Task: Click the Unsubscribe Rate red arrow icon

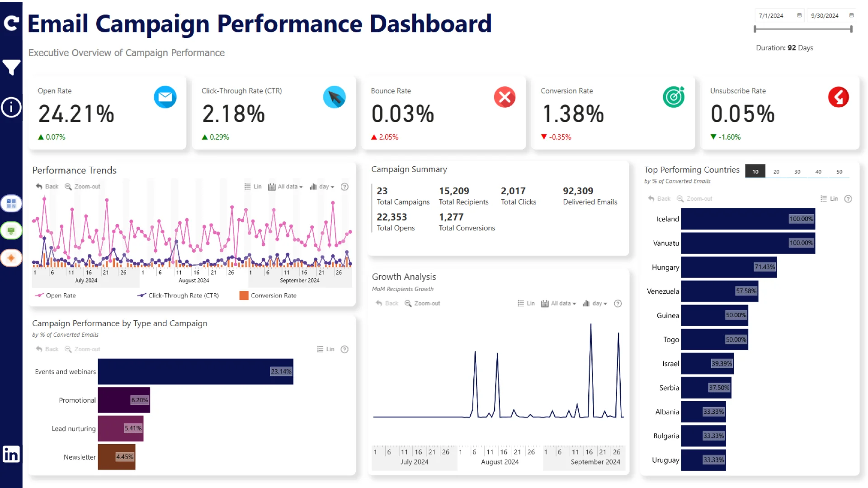Action: 839,97
